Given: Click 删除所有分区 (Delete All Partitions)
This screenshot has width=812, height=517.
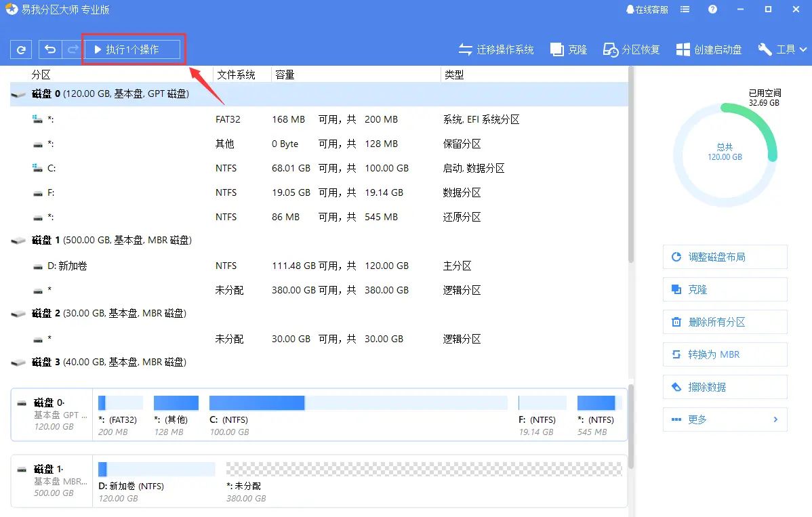Looking at the screenshot, I should (725, 322).
